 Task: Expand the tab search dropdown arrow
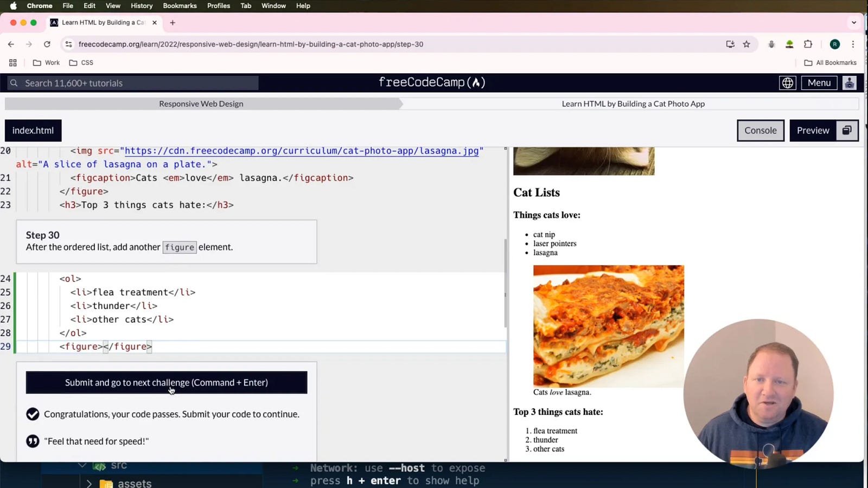point(854,23)
